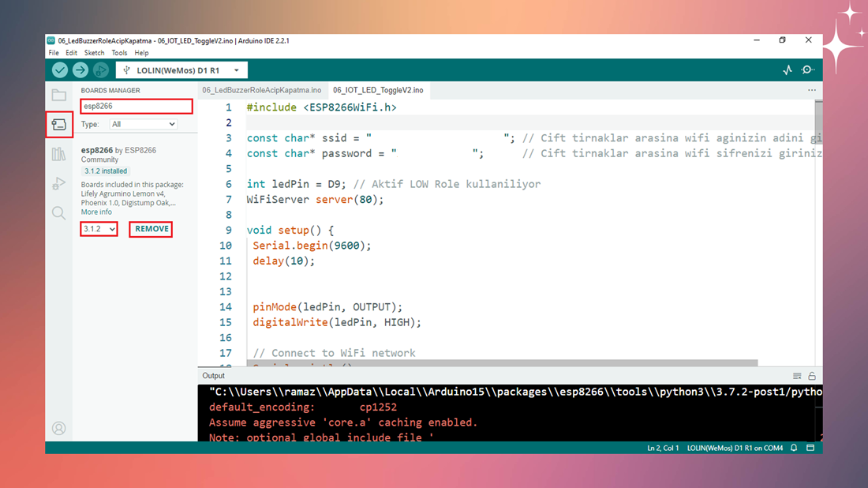Open the Tools menu
The image size is (868, 488).
click(119, 53)
